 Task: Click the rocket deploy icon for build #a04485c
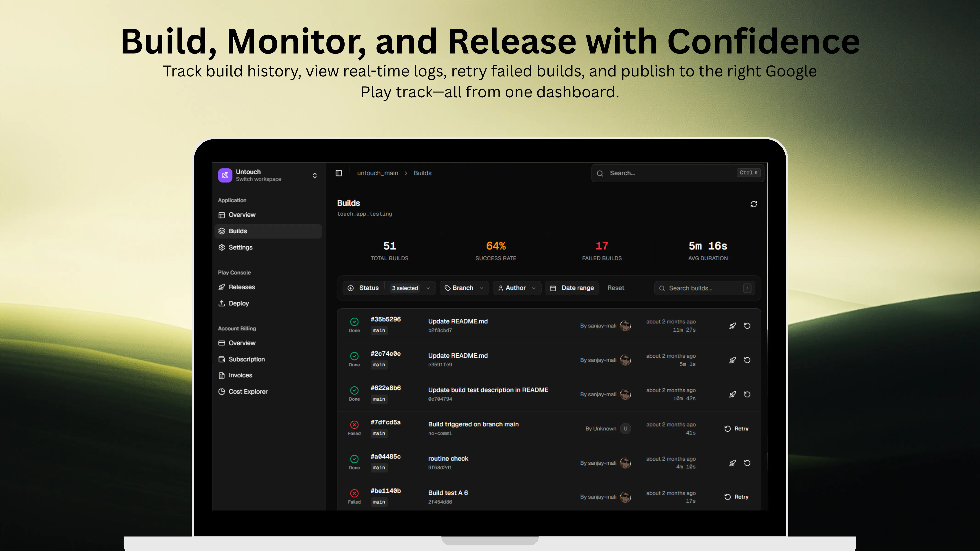732,463
